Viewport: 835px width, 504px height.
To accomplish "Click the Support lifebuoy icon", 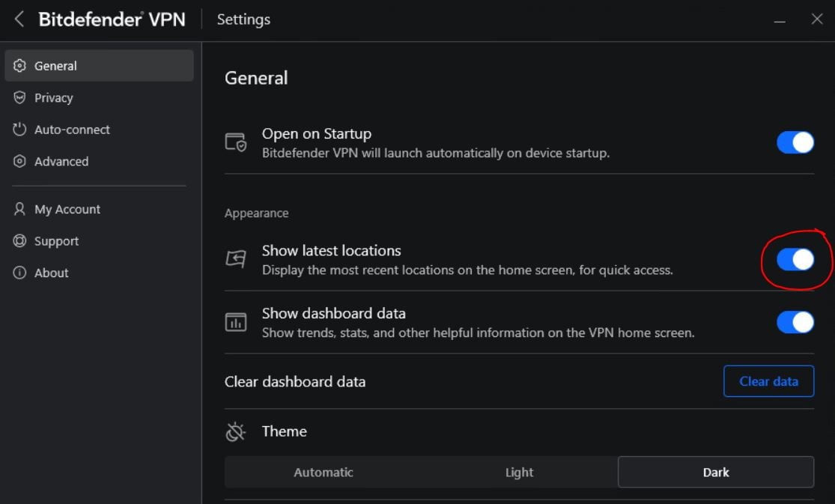I will pyautogui.click(x=20, y=241).
